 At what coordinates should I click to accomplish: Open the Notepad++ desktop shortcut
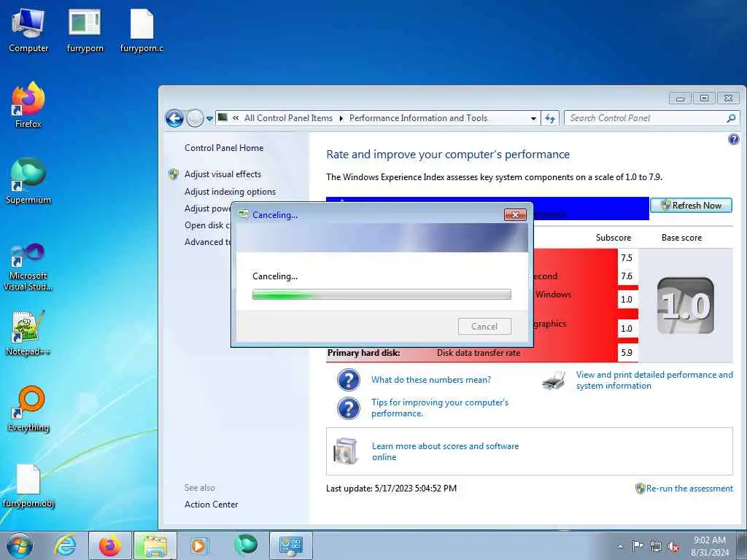[28, 333]
